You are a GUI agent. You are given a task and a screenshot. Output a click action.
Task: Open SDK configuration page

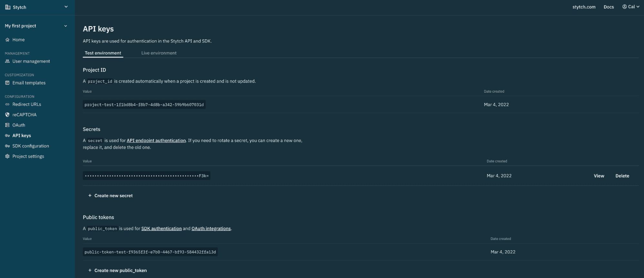(x=31, y=146)
